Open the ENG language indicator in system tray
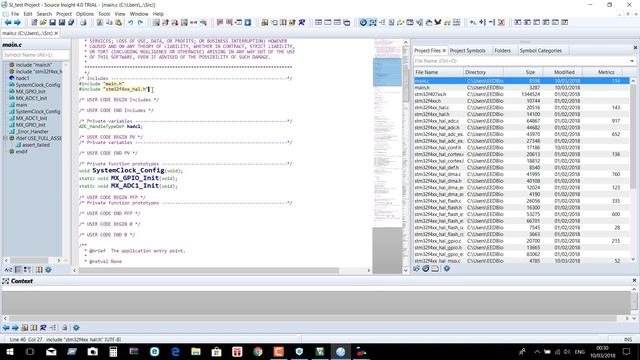The height and width of the screenshot is (360, 640). [579, 352]
